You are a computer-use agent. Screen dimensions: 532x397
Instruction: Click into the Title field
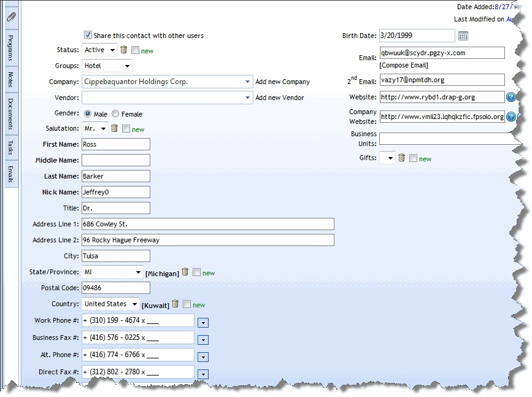tap(116, 208)
